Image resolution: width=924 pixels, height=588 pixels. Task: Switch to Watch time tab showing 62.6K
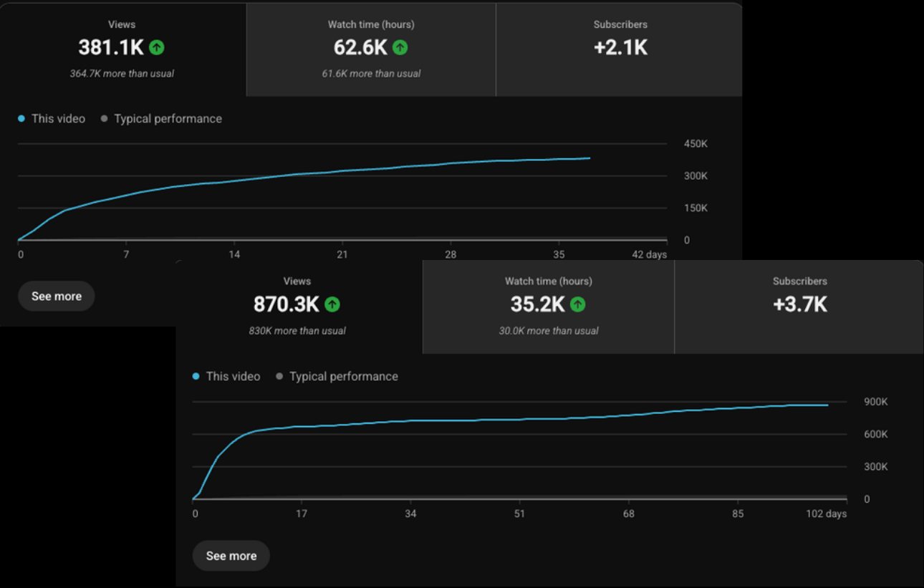(371, 49)
